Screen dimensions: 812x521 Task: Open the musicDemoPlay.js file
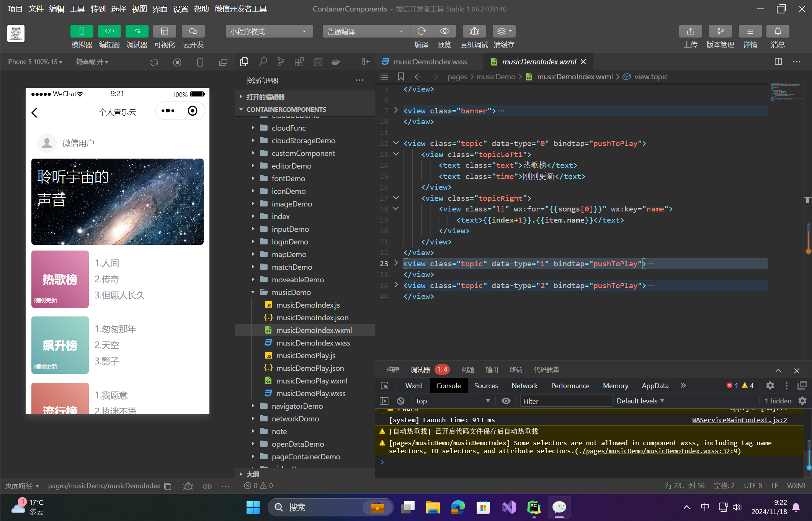pos(306,356)
